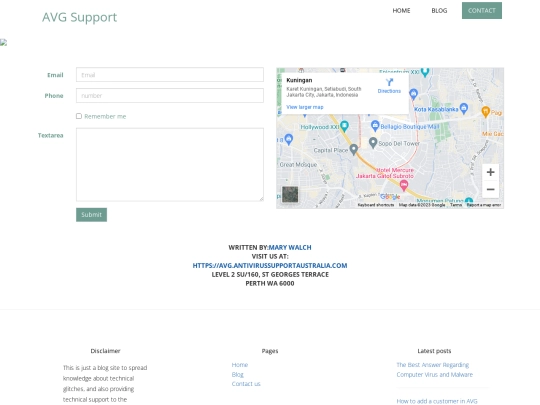The image size is (540, 405).
Task: Switch map to satellite thumbnail
Action: (x=290, y=194)
